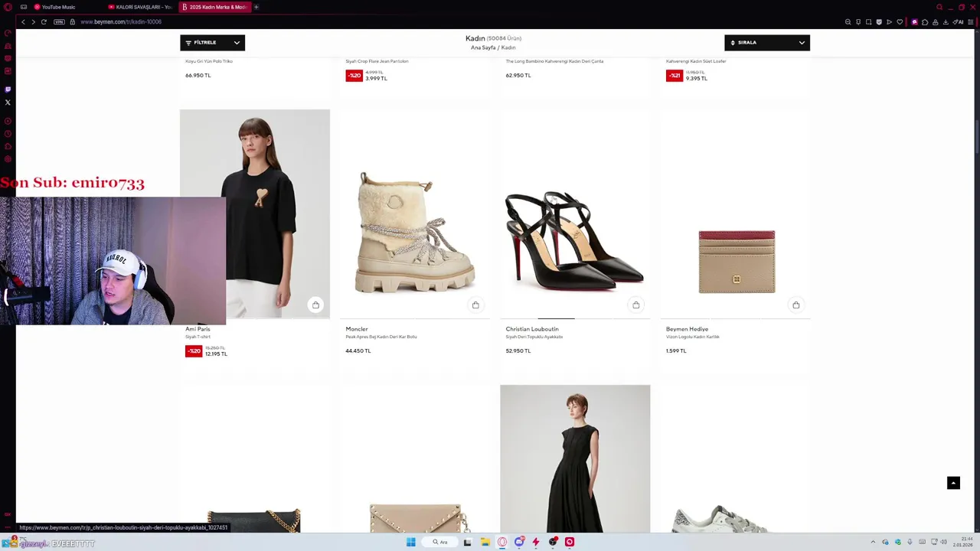Click the Opera GX taskbar icon

(502, 542)
